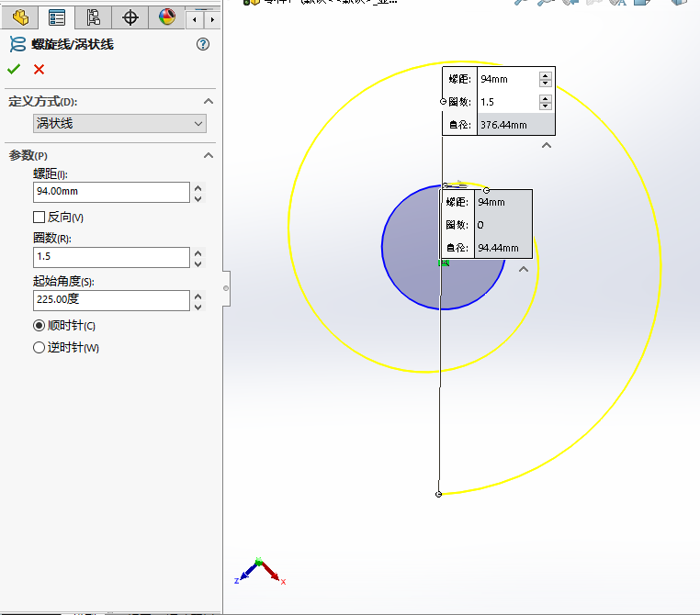The image size is (700, 615).
Task: Decrease 起始角度 with down arrow
Action: click(x=198, y=307)
